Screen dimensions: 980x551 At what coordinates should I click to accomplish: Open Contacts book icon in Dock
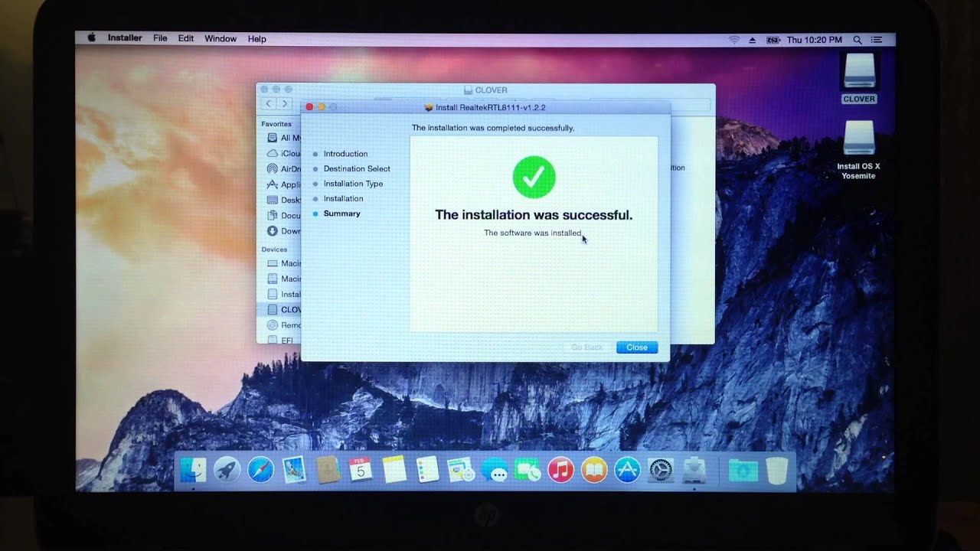pyautogui.click(x=328, y=469)
